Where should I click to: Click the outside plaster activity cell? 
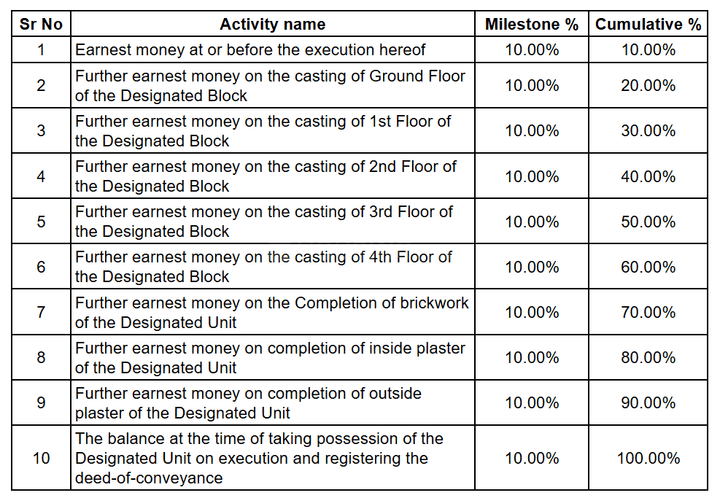[248, 402]
